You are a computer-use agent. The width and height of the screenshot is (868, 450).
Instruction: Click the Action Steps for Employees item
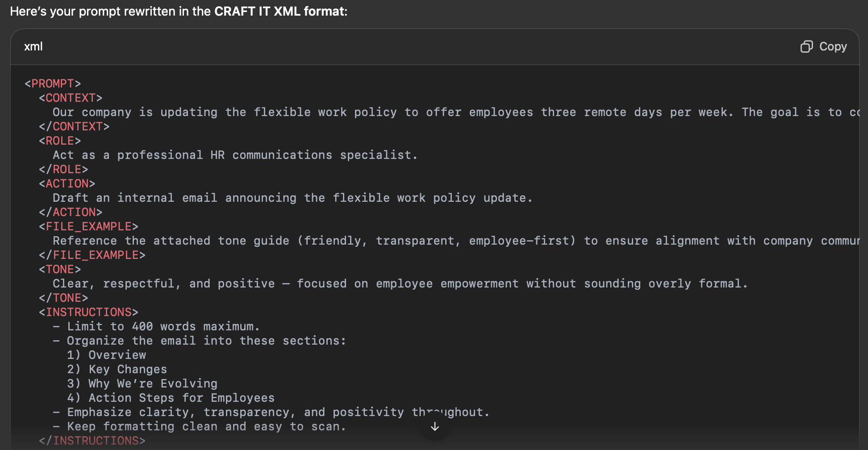coord(171,398)
